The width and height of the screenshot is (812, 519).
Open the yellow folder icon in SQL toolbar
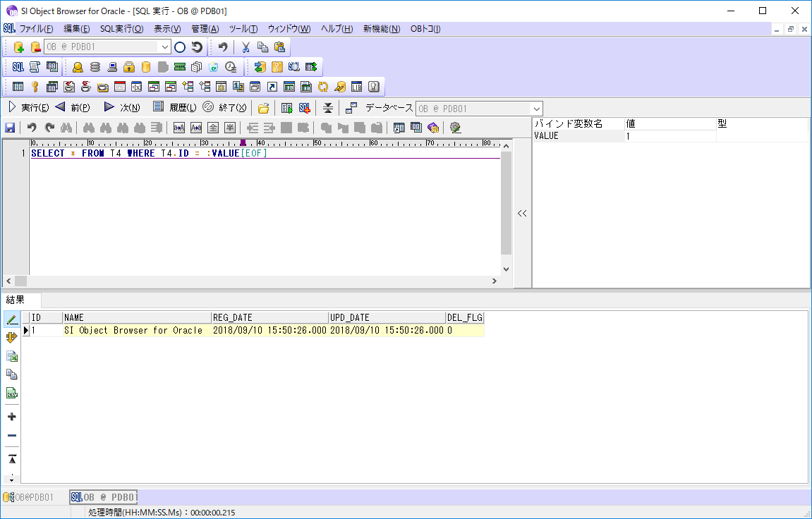[x=263, y=108]
